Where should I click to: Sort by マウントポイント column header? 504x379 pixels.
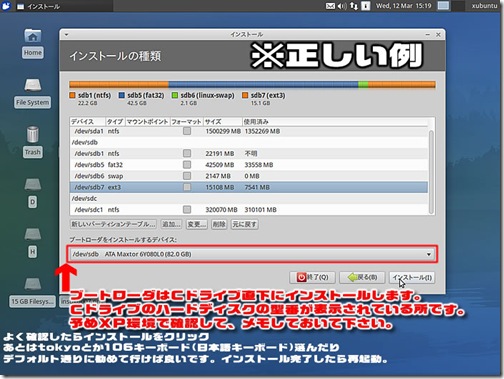point(147,122)
